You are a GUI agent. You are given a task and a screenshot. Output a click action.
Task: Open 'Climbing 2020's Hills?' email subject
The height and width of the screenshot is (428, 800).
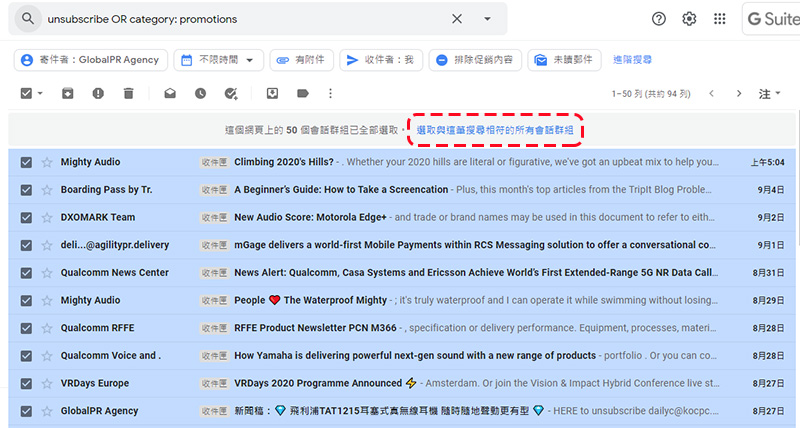(284, 162)
